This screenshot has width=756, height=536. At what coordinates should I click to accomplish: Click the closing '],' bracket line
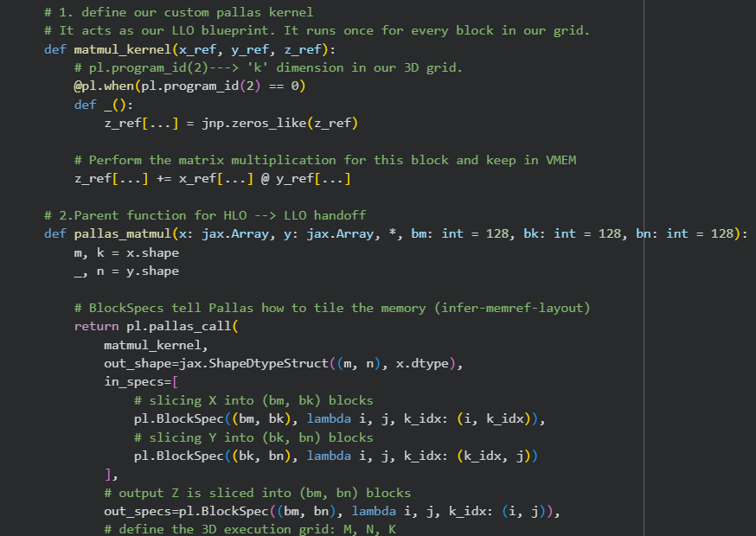click(111, 475)
